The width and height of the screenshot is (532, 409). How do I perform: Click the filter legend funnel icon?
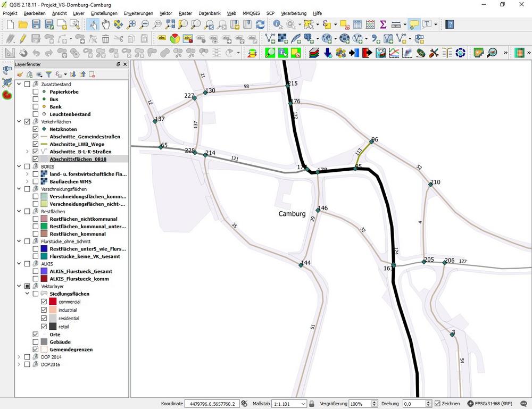point(48,74)
